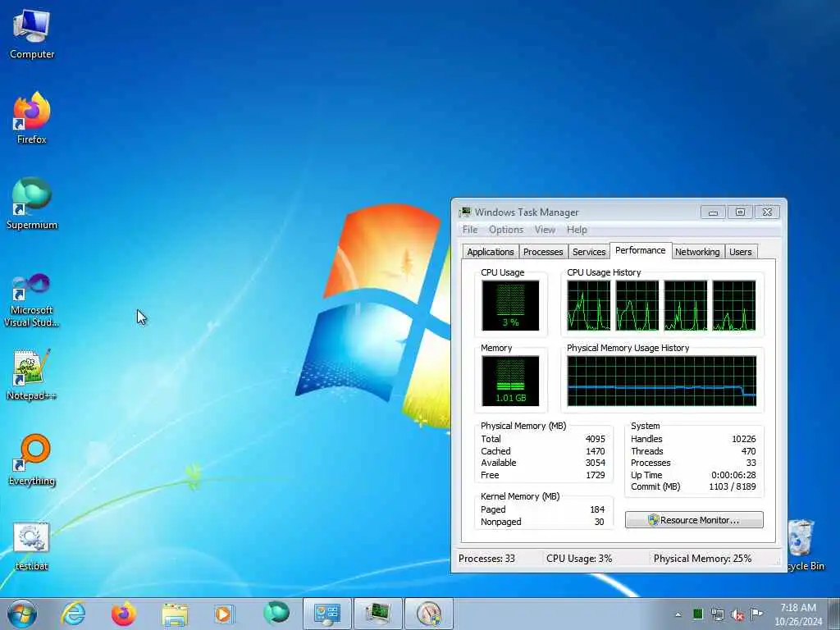840x630 pixels.
Task: Click the Threads value 470
Action: pos(748,451)
